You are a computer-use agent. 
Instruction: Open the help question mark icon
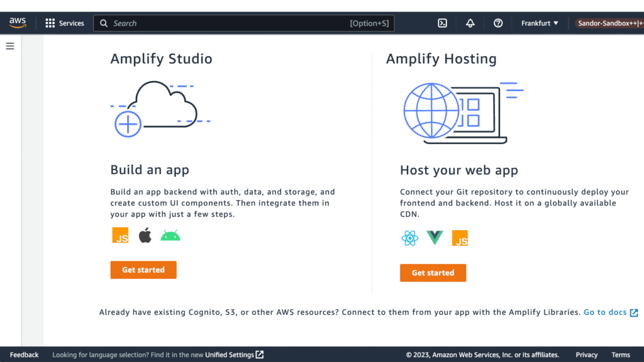click(x=498, y=23)
